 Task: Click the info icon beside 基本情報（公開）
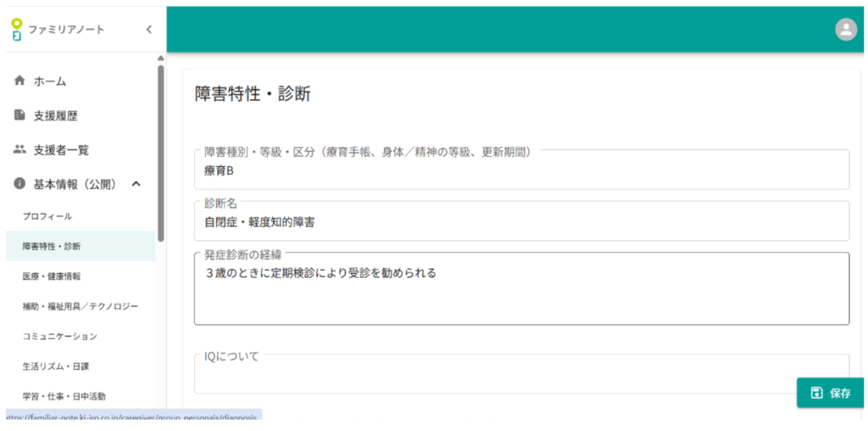pyautogui.click(x=19, y=183)
